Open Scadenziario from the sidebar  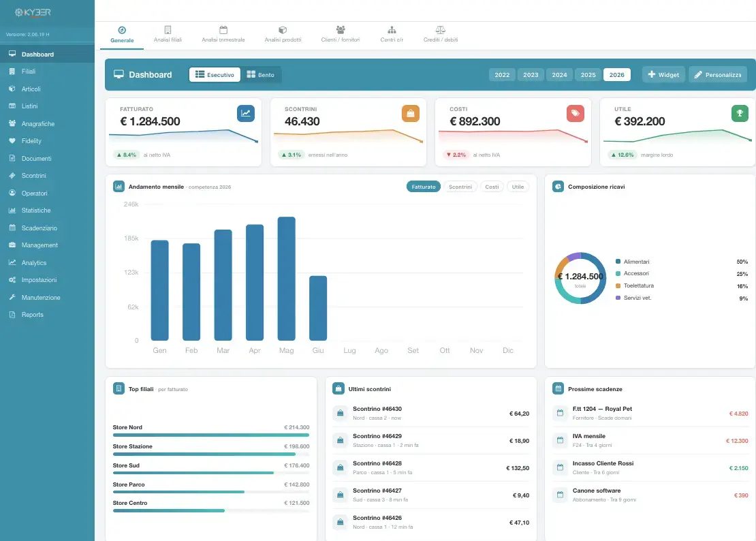(47, 228)
